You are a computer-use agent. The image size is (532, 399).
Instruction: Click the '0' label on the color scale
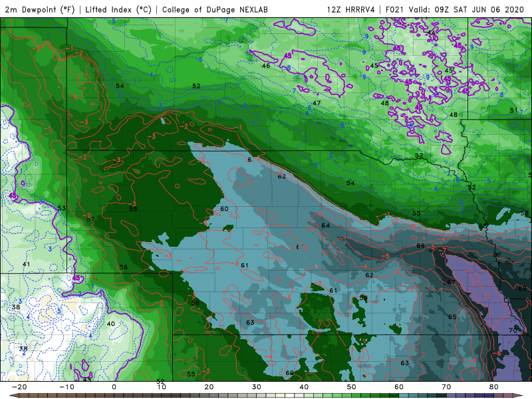(114, 387)
